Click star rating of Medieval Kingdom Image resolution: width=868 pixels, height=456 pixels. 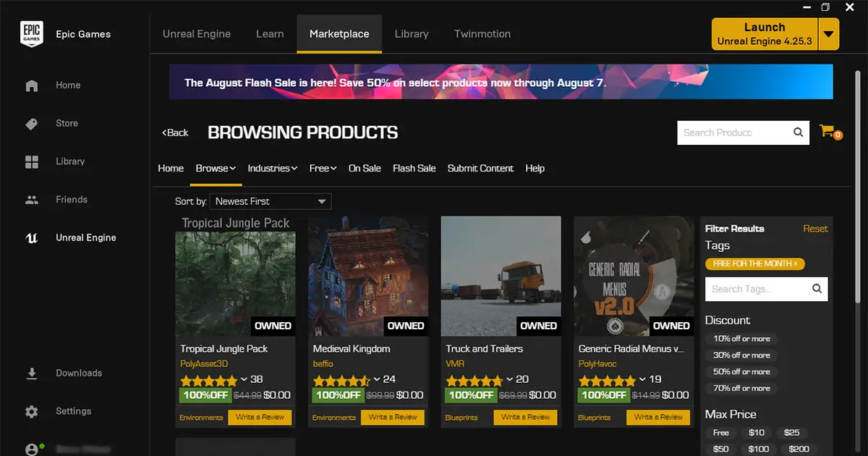341,380
